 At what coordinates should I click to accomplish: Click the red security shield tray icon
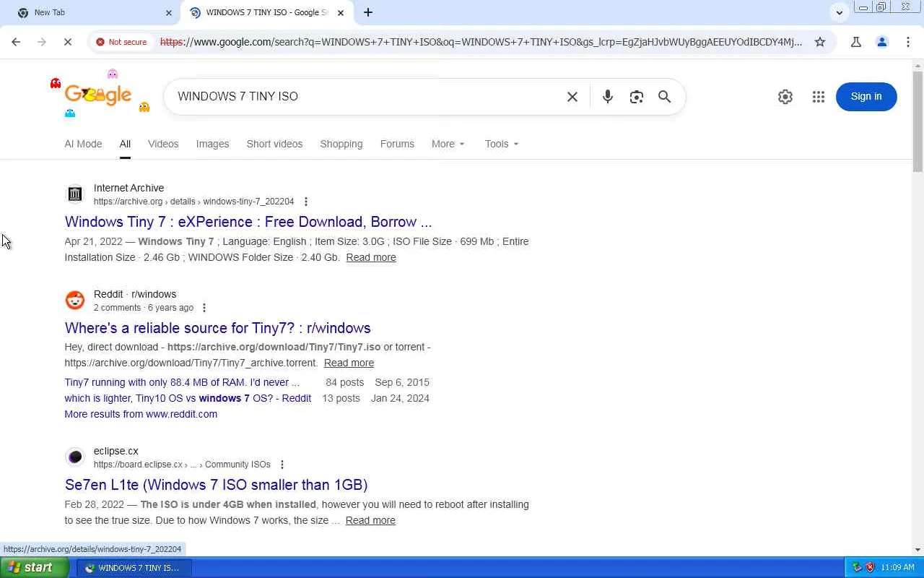tap(870, 568)
